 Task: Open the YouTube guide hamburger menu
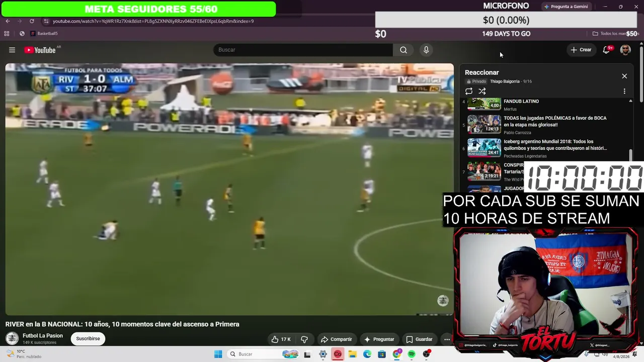[12, 50]
